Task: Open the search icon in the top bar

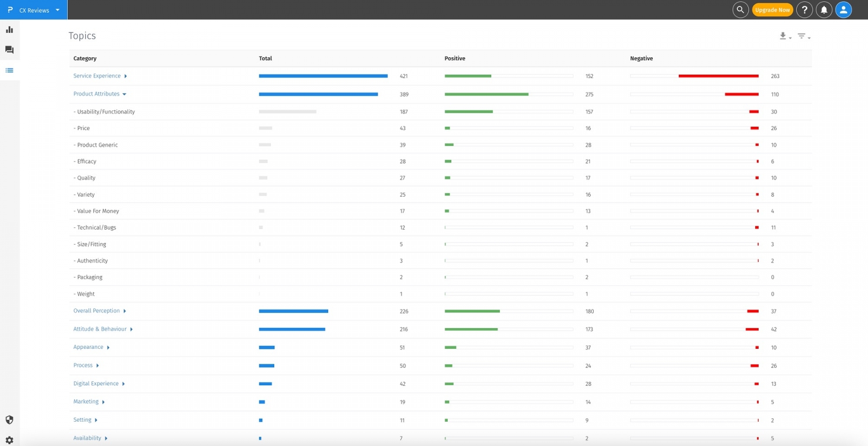Action: (x=741, y=10)
